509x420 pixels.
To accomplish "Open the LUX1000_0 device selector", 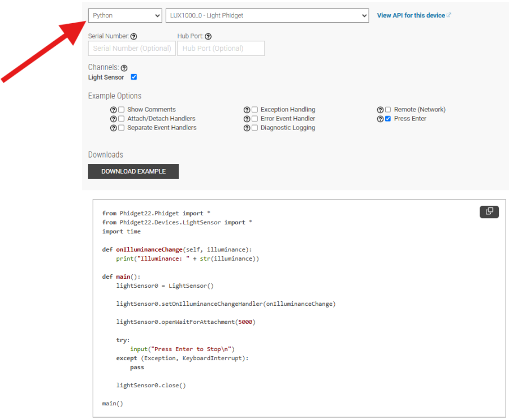I will point(267,15).
